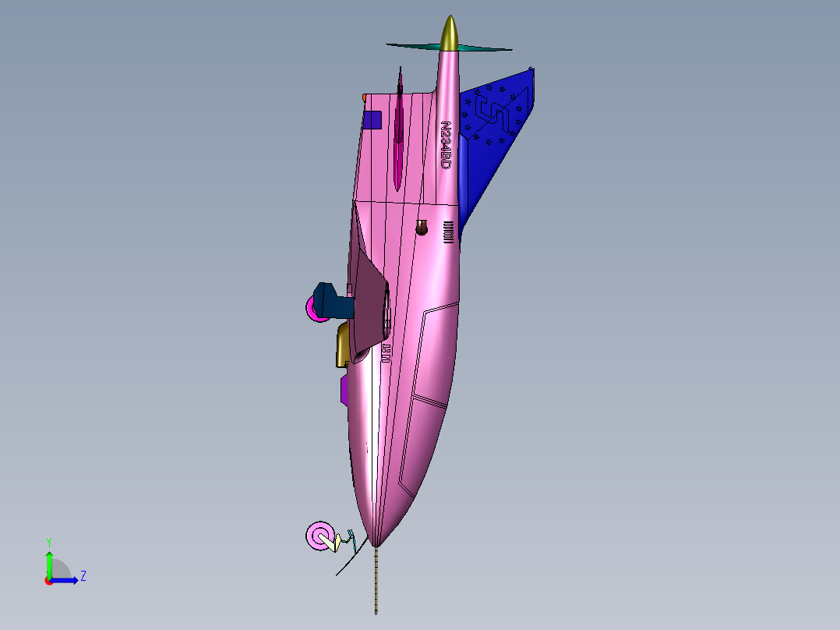This screenshot has width=840, height=630.
Task: Select the nose probe rod at the tip
Action: point(376,580)
